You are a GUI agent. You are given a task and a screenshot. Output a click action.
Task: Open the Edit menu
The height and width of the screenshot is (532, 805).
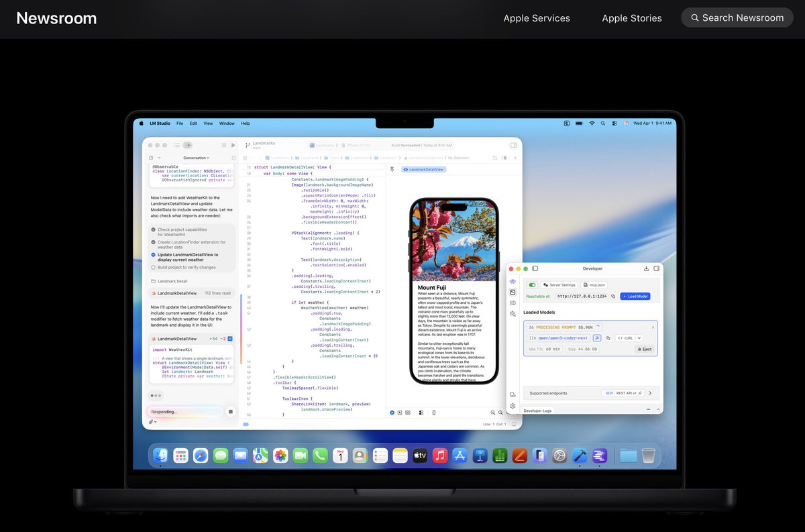click(193, 123)
